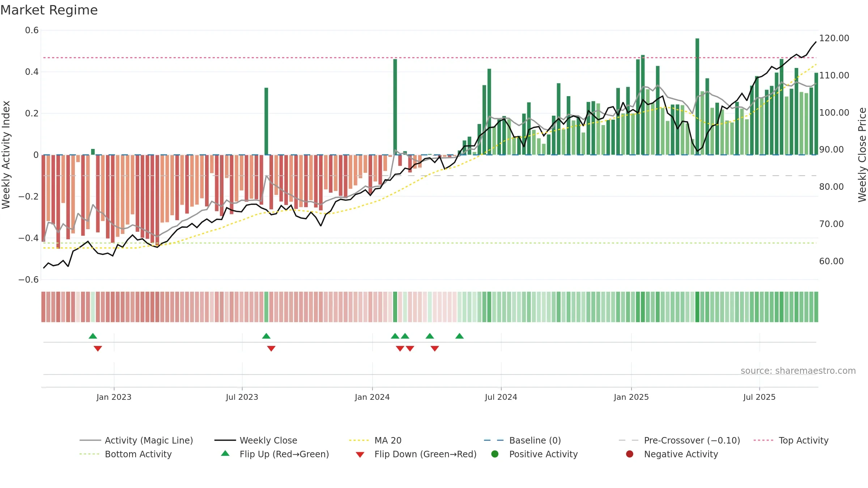The image size is (868, 488).
Task: Hide the MA 20 series via legend
Action: [x=375, y=440]
